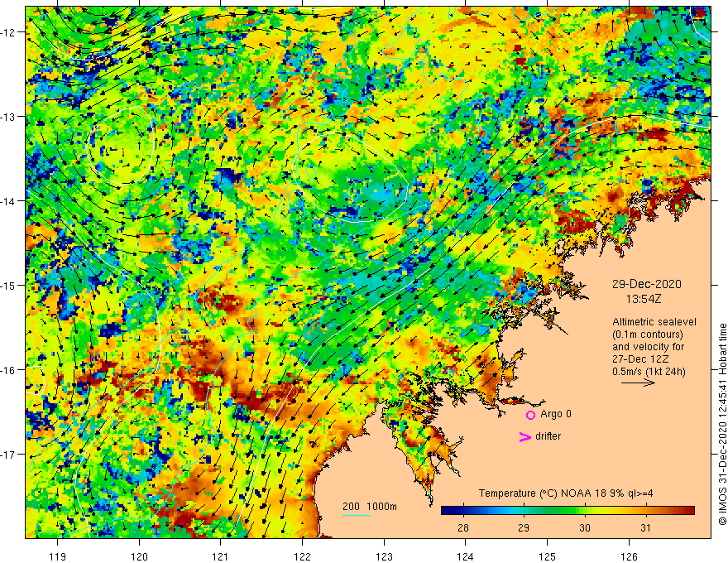Click the longitude label '122'

pyautogui.click(x=302, y=556)
